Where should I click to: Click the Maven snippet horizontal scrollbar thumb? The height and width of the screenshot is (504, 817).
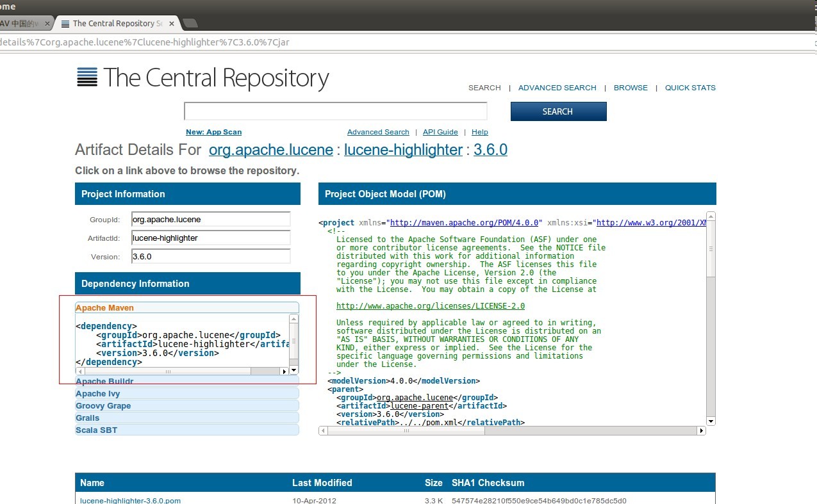[168, 371]
